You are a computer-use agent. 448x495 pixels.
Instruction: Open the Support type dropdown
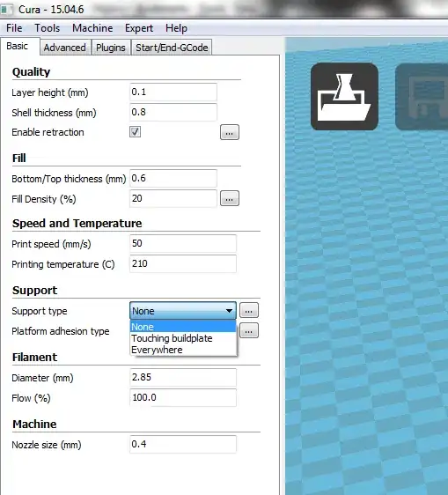(x=183, y=311)
